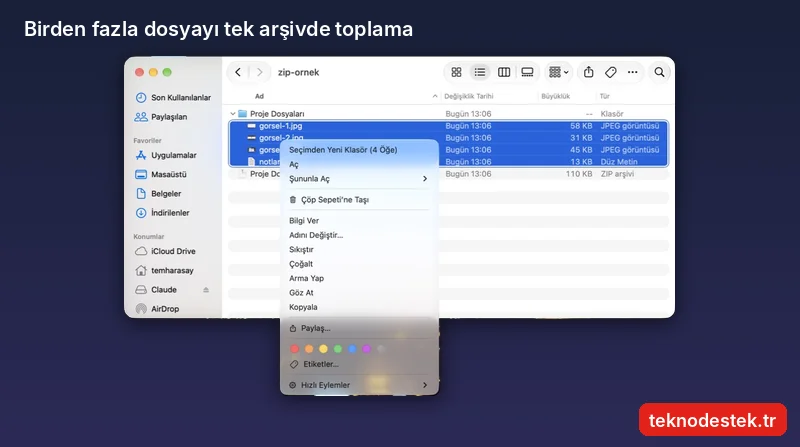The image size is (800, 447).
Task: Select the gorsel-1.jpg file
Action: coord(448,126)
